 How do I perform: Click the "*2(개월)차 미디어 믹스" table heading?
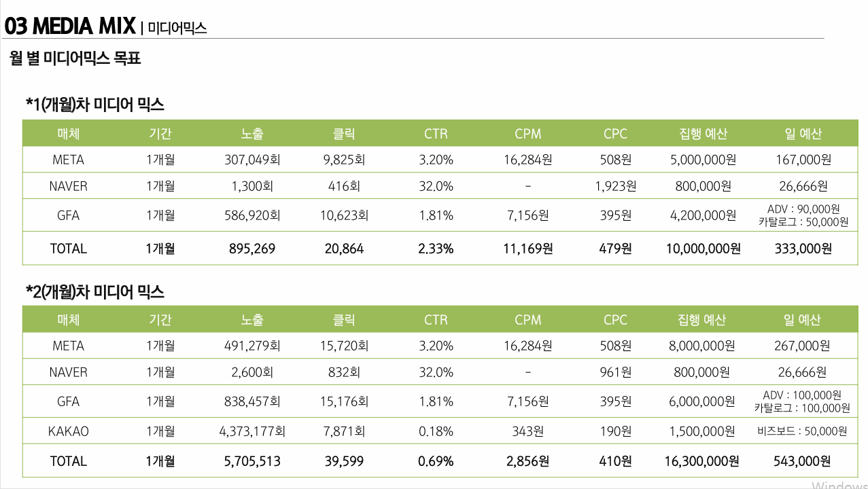[95, 292]
